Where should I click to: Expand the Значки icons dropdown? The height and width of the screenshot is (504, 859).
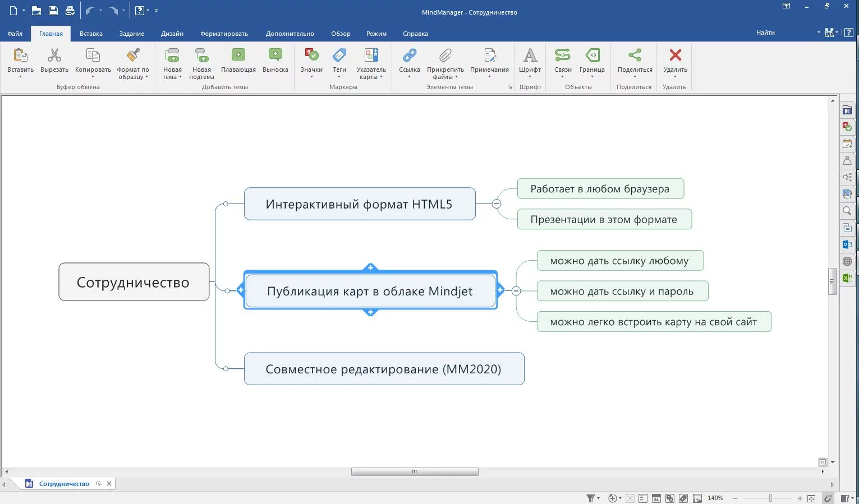(311, 77)
